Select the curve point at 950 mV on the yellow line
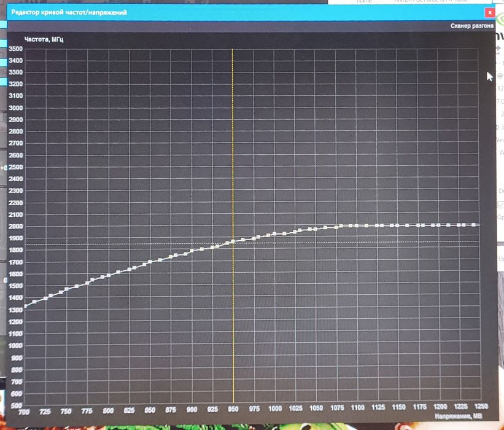 tap(233, 241)
